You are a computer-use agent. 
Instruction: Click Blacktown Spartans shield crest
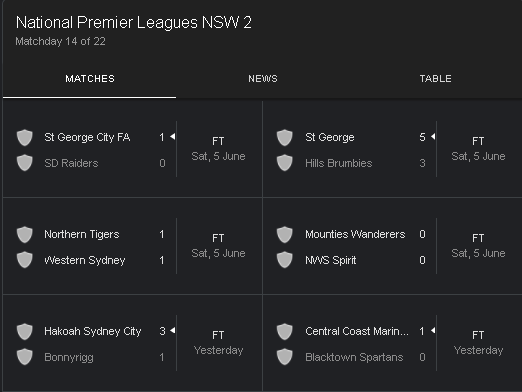(285, 357)
